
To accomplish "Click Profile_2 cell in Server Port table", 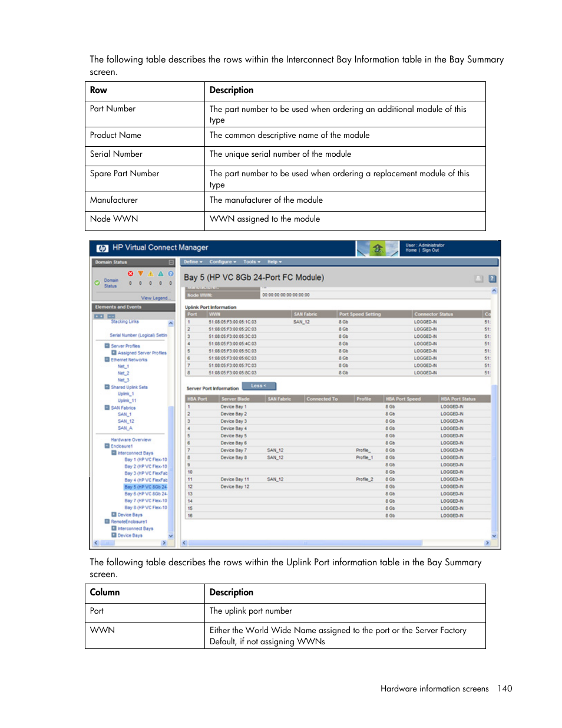I will pos(365,479).
